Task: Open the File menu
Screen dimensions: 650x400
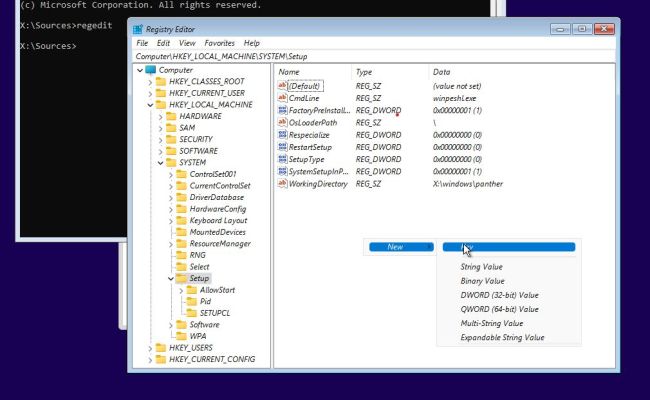Action: 142,43
